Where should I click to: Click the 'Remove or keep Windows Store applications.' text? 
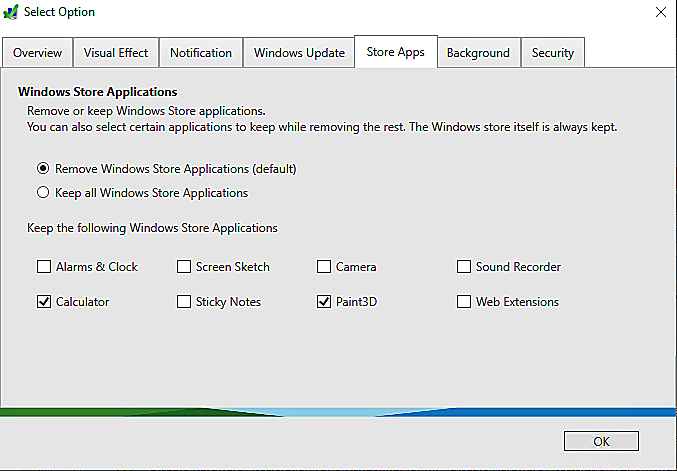[x=146, y=111]
